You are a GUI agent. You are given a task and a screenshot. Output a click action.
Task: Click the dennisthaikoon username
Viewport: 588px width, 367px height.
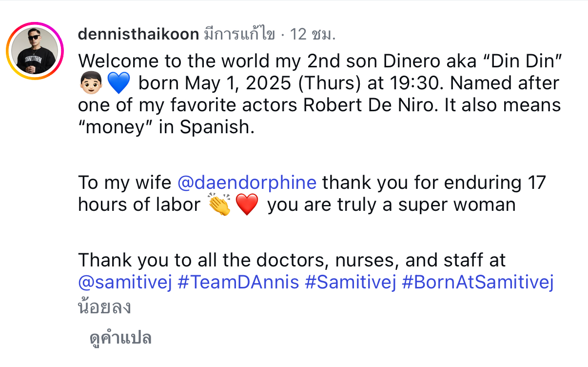[138, 34]
